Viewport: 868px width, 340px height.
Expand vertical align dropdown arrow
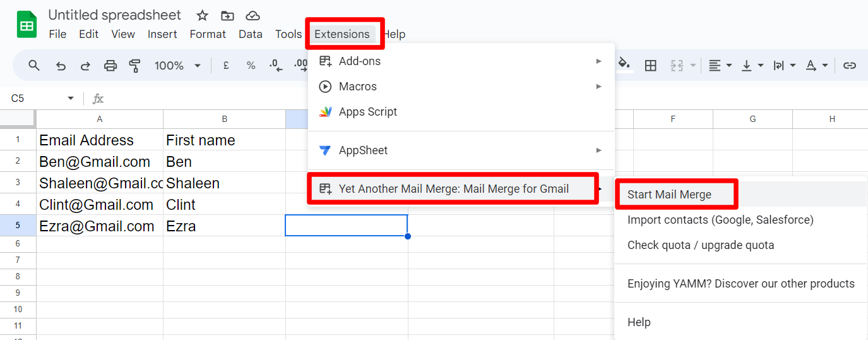click(761, 65)
